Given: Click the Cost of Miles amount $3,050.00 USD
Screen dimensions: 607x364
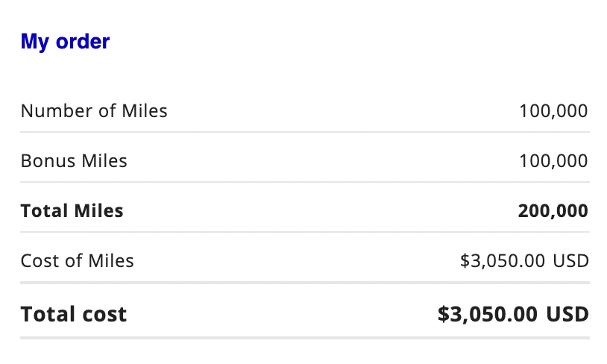Looking at the screenshot, I should 524,261.
